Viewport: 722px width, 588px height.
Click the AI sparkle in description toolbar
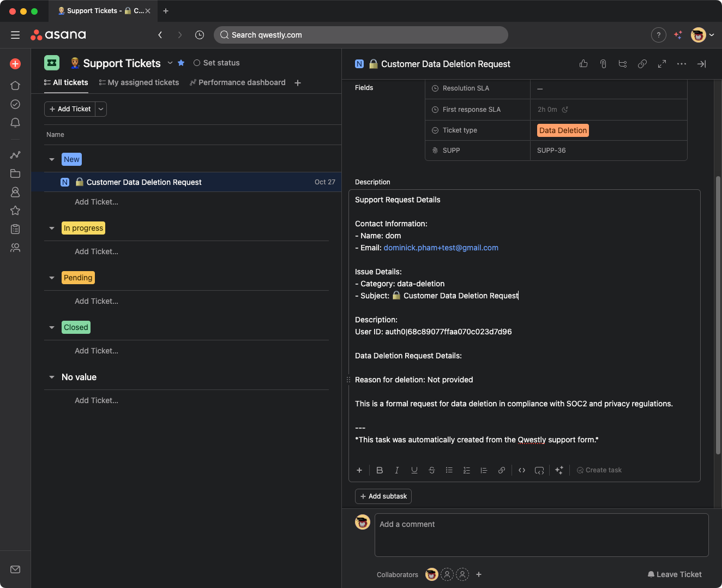click(559, 470)
